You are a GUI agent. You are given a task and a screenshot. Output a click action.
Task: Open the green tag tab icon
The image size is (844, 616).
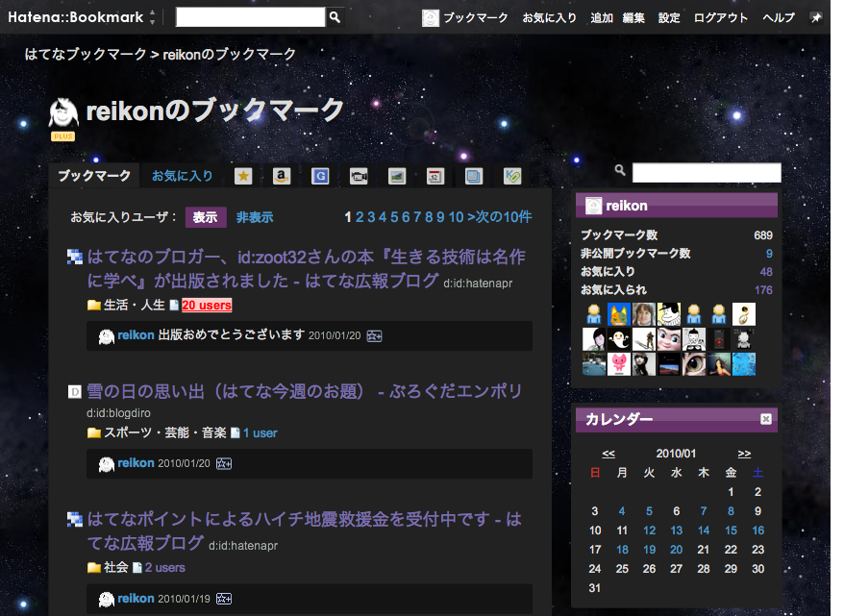point(512,176)
